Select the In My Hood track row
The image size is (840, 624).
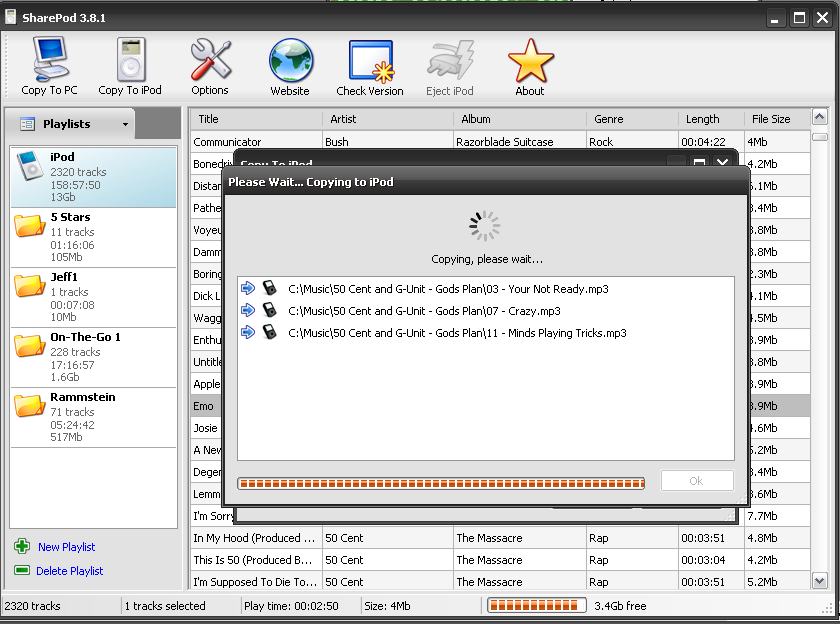point(500,538)
